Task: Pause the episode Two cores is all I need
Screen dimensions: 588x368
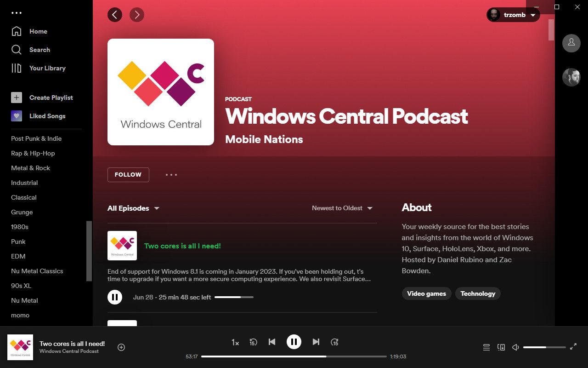Action: [x=115, y=297]
